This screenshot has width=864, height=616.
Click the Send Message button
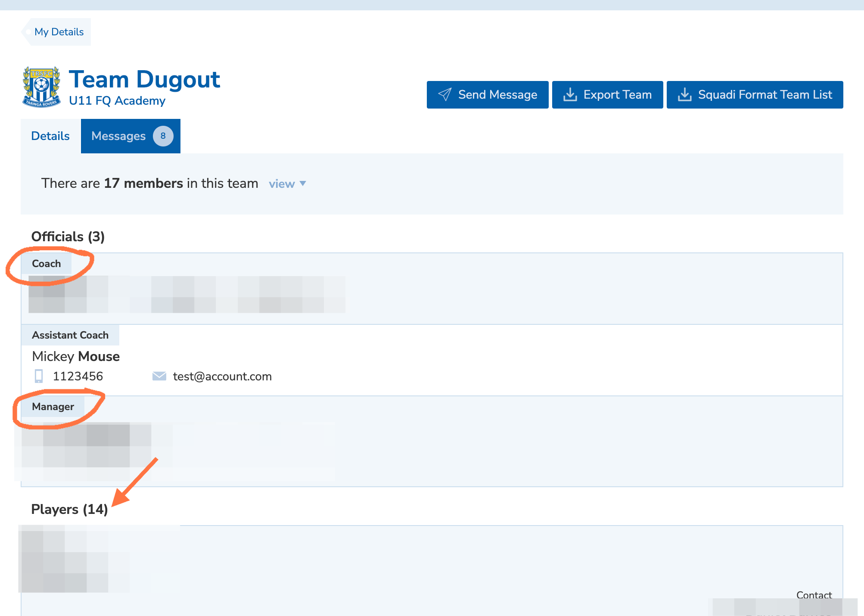[488, 95]
